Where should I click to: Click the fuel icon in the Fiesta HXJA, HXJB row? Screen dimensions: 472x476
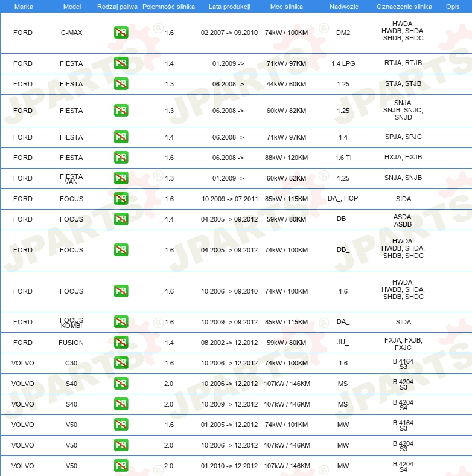coord(121,158)
